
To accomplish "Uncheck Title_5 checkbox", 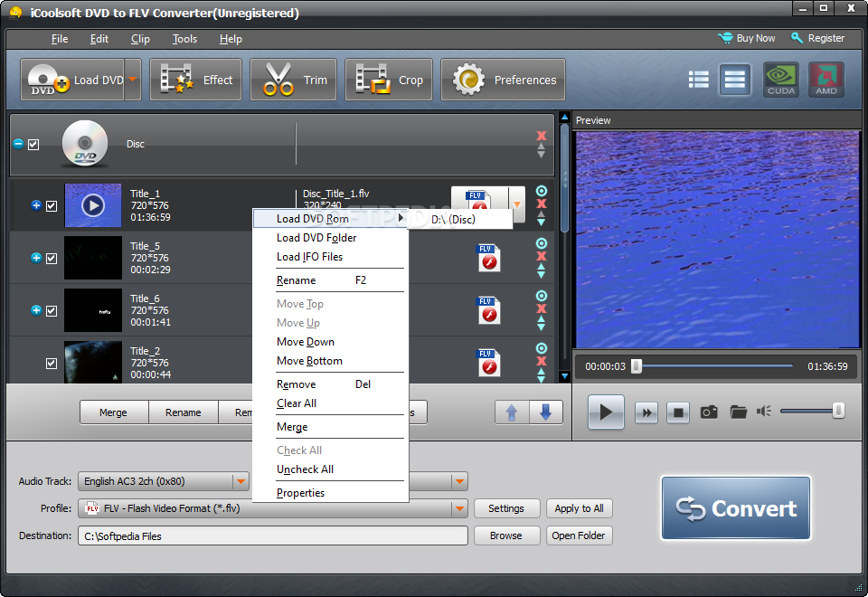I will 52,259.
